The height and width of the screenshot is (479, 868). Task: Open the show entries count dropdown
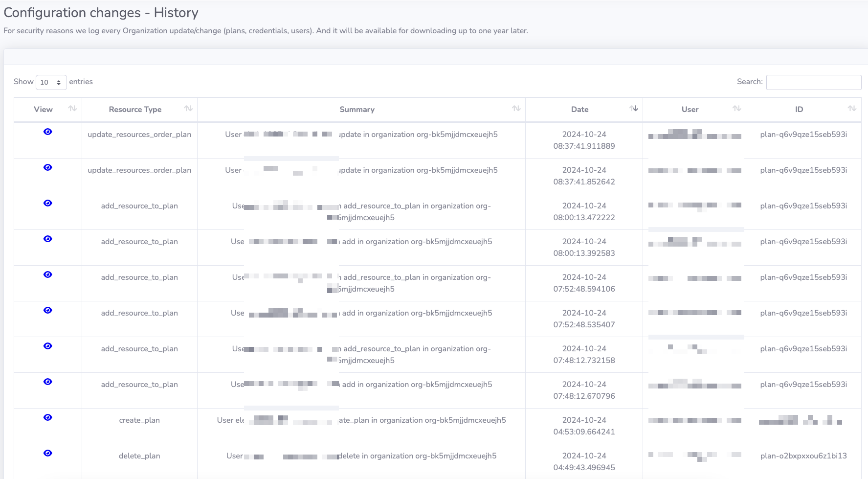(51, 82)
